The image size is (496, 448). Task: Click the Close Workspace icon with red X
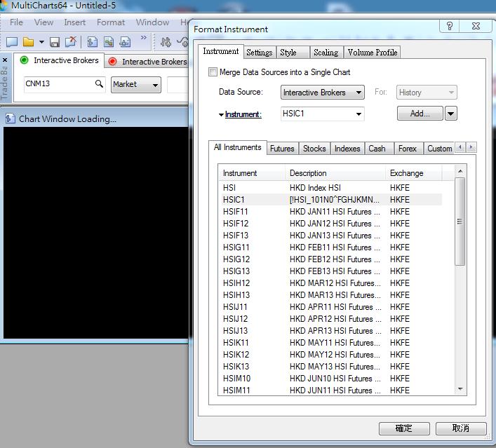(x=71, y=42)
